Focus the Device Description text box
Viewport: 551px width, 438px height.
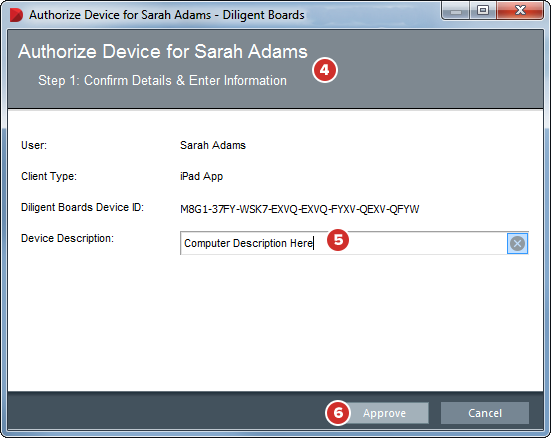[343, 243]
